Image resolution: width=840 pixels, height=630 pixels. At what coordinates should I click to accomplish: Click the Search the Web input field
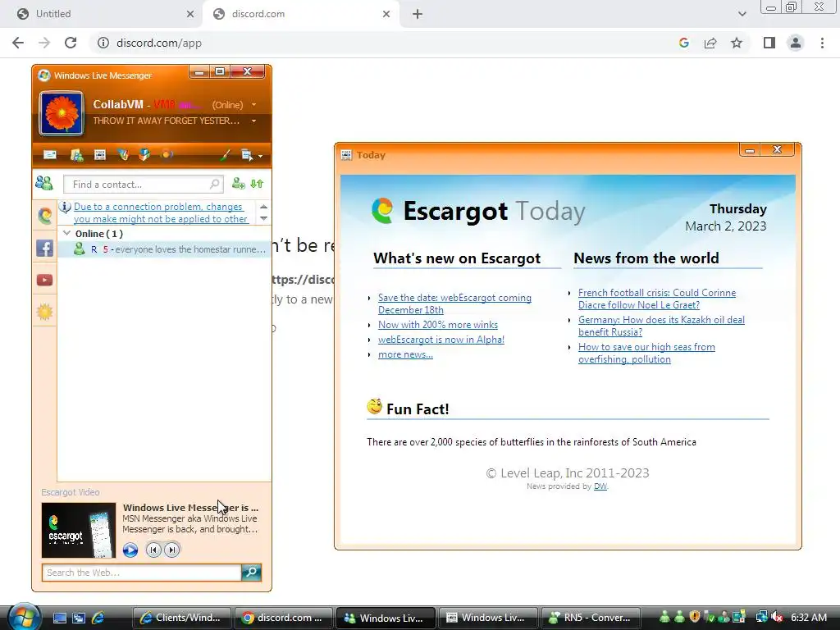click(x=141, y=573)
